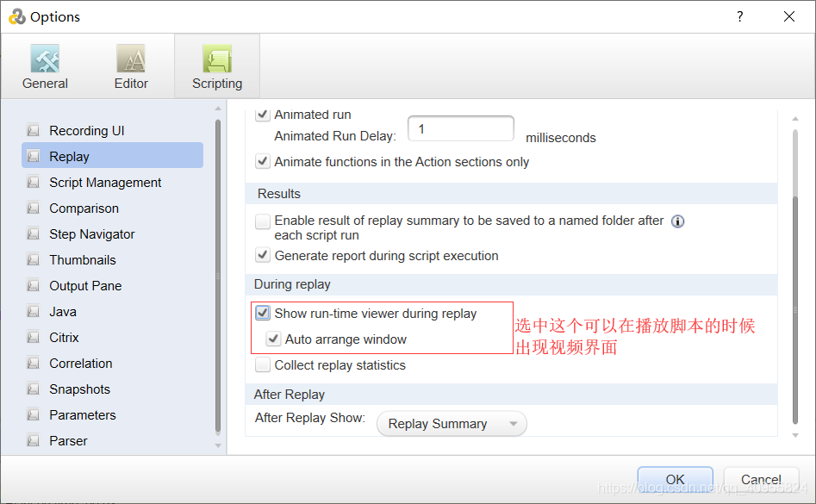Click the icon beside Output Pane
The width and height of the screenshot is (816, 504).
pos(34,285)
